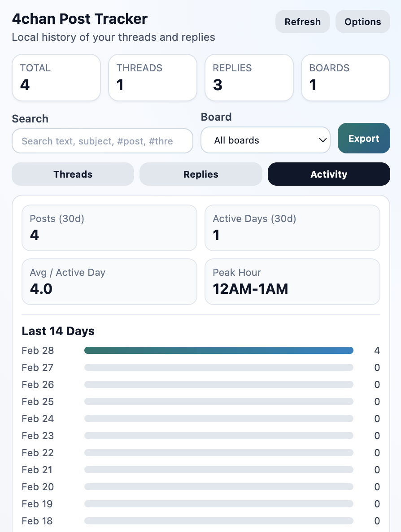Switch to the Replies tab
Image resolution: width=401 pixels, height=532 pixels.
pos(201,174)
